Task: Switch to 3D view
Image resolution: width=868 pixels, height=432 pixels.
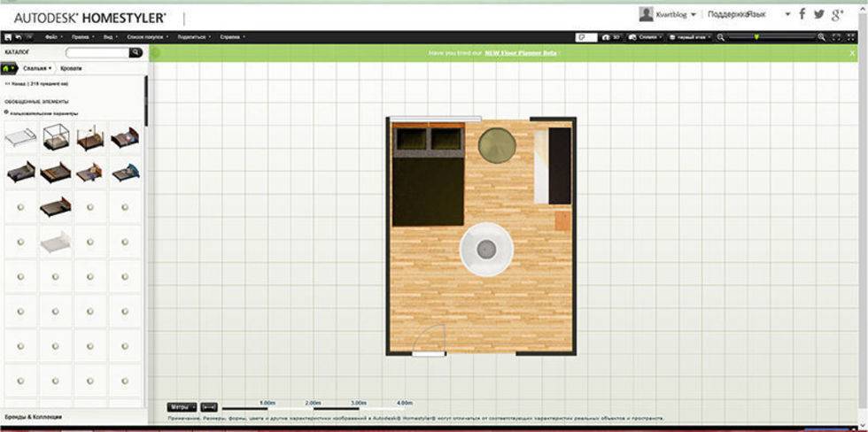Action: click(x=610, y=37)
